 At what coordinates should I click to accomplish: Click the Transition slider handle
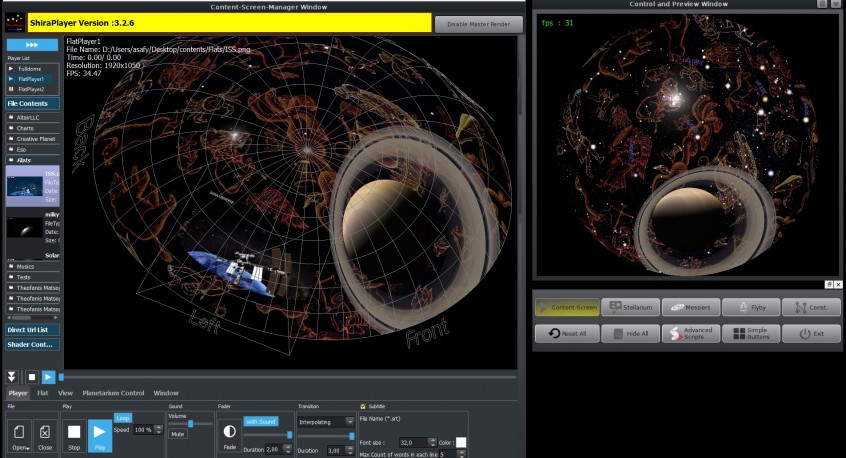click(x=352, y=435)
